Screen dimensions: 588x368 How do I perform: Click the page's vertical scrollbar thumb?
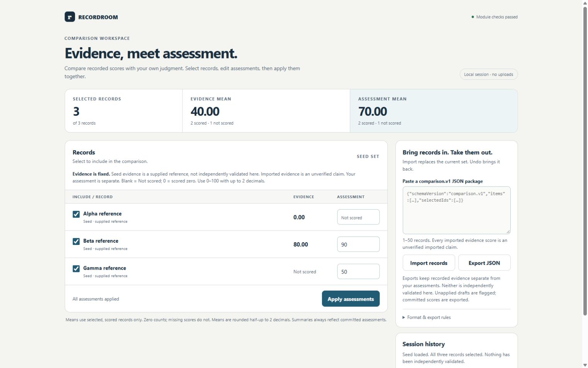tap(585, 161)
